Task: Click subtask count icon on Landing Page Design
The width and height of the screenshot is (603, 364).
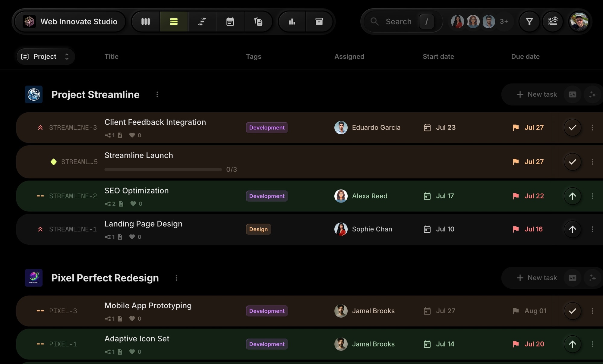Action: pyautogui.click(x=108, y=237)
